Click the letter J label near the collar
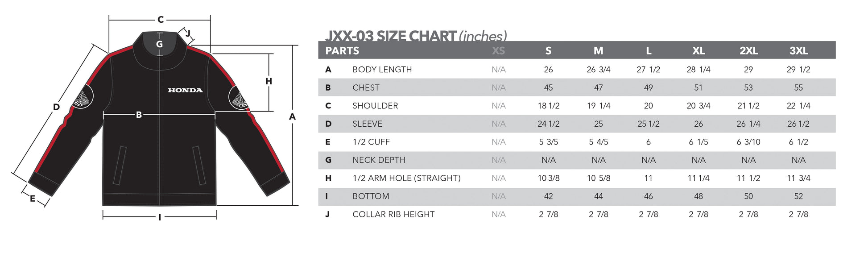 coord(188,33)
